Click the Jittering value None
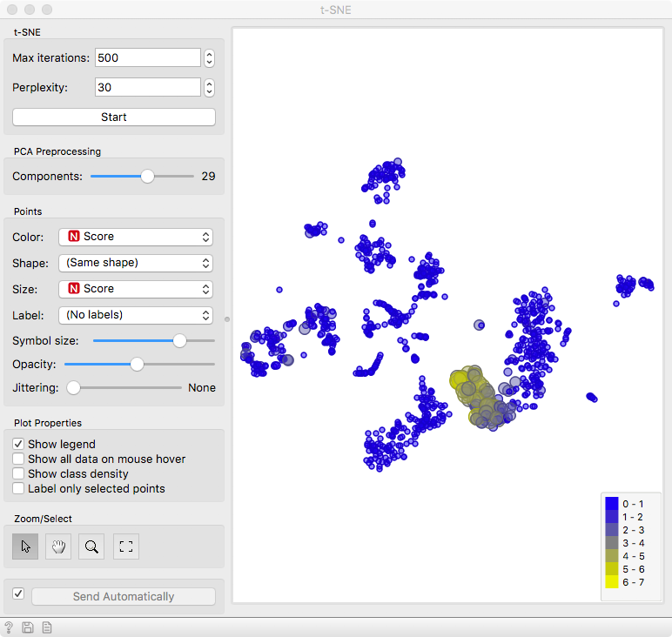The width and height of the screenshot is (672, 637). [x=202, y=388]
